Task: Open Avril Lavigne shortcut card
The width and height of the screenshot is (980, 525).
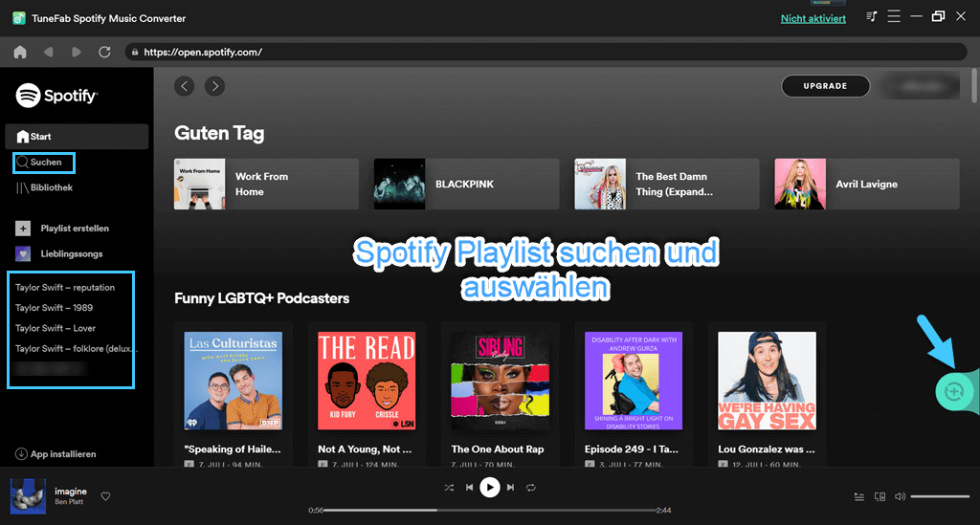Action: click(x=867, y=184)
